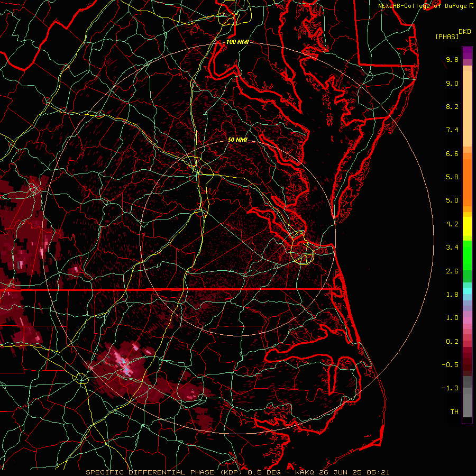Click the 0.5 DEG elevation text
This screenshot has width=476, height=476.
click(263, 472)
